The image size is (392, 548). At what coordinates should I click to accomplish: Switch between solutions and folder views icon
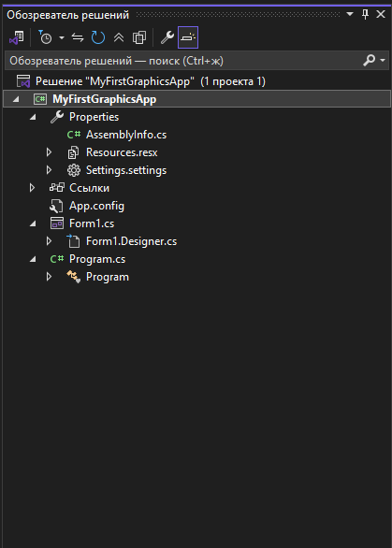(x=17, y=37)
